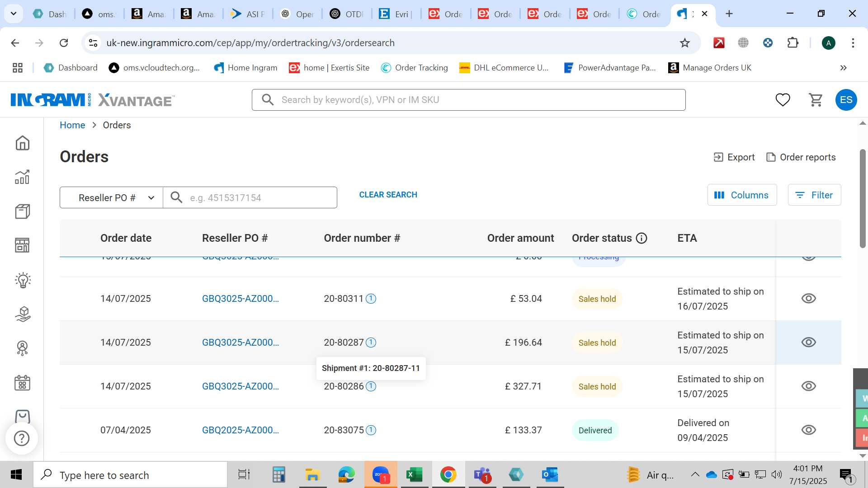Click the help question mark button
Viewport: 868px width, 488px height.
click(22, 438)
